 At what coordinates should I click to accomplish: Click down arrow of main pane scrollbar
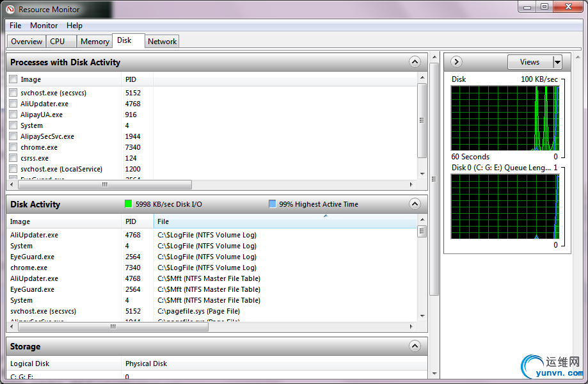(x=434, y=374)
